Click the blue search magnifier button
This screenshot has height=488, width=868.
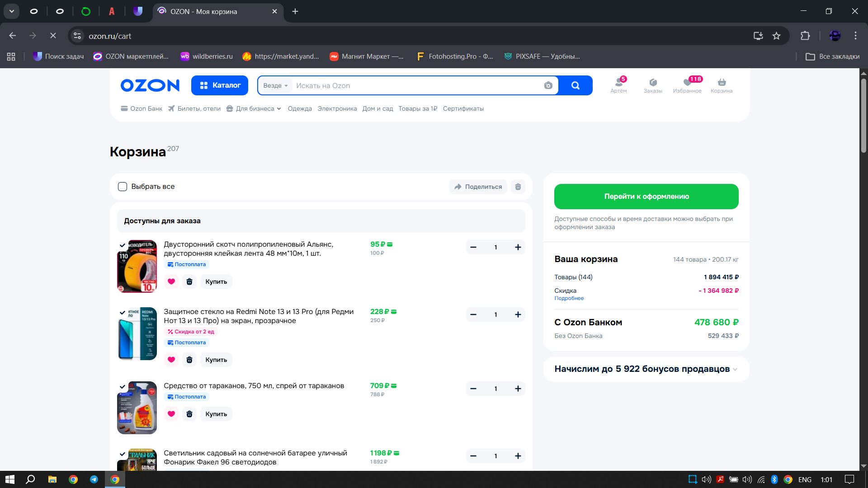tap(575, 85)
